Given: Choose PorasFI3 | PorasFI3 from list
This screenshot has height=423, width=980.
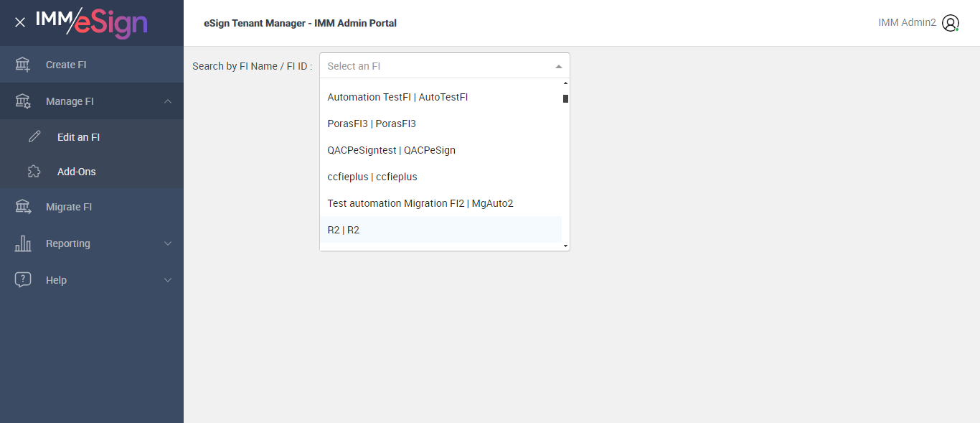Looking at the screenshot, I should click(372, 124).
